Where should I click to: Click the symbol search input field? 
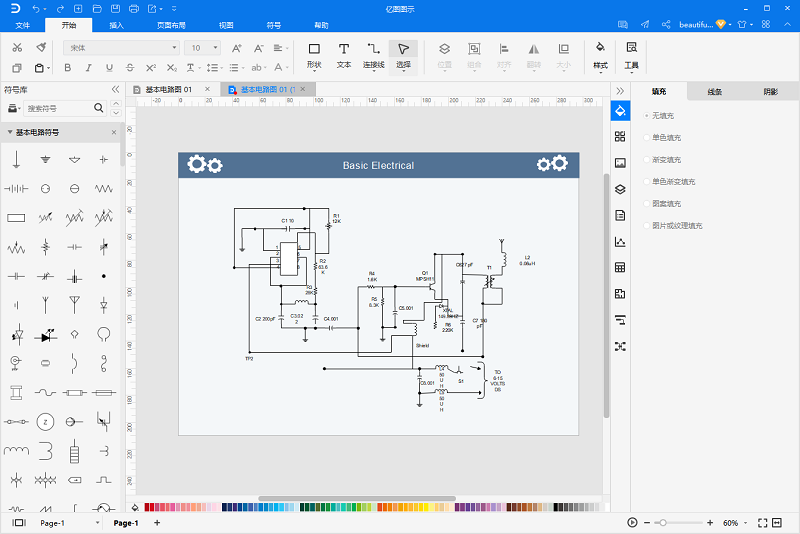coord(59,108)
